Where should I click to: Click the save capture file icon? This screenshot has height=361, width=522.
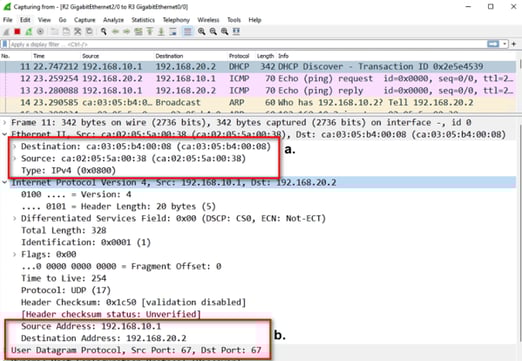tap(66, 32)
